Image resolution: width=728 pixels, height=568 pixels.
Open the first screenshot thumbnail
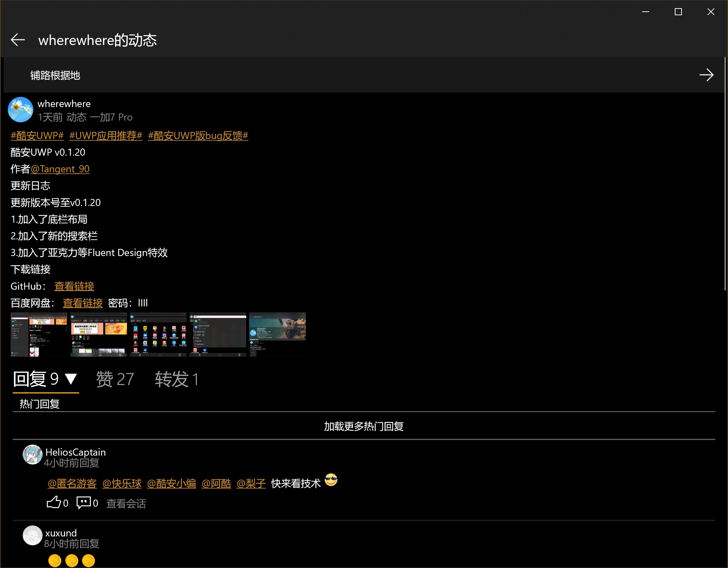[39, 334]
